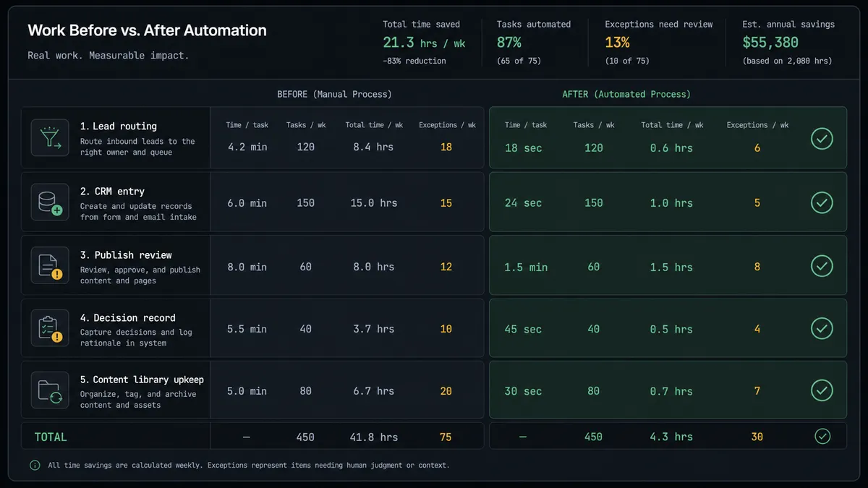Click the checkmark circle in TOTAL row
Viewport: 868px width, 488px height.
(822, 436)
